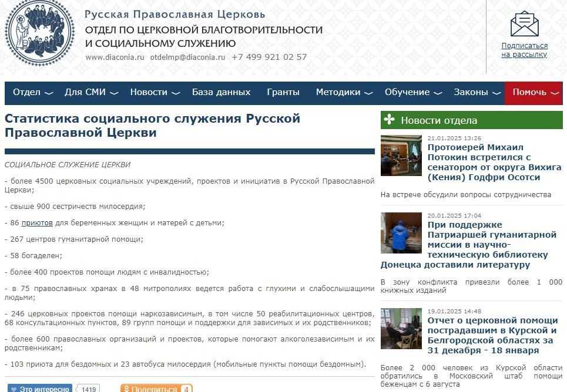Open the Гранты menu item
This screenshot has height=392, width=567.
click(283, 92)
